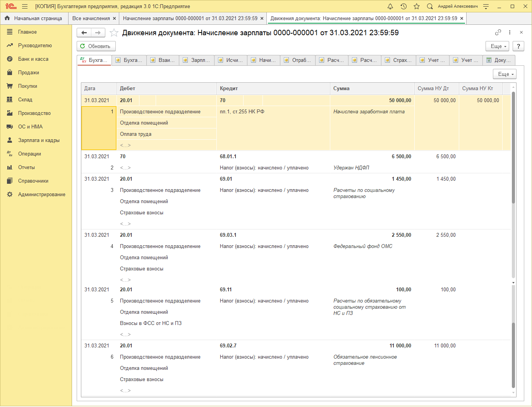The image size is (532, 407).
Task: Open the history clock icon
Action: (403, 6)
